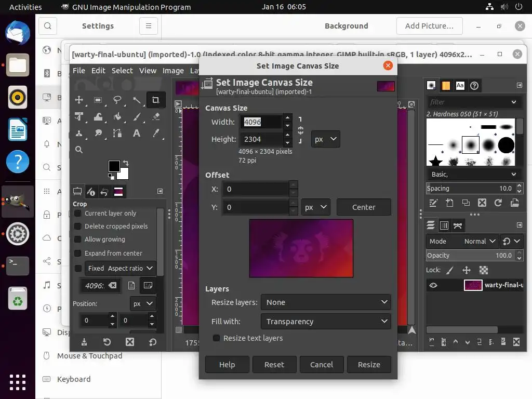Select the Clone stamp tool
532x399 pixels.
pyautogui.click(x=79, y=133)
